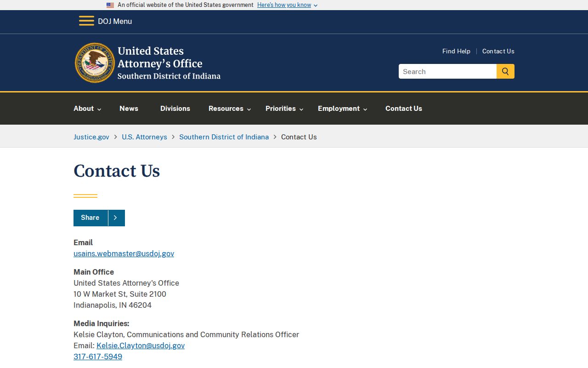Click "An official website" banner text
Screen dimensions: 588x368
pos(186,5)
